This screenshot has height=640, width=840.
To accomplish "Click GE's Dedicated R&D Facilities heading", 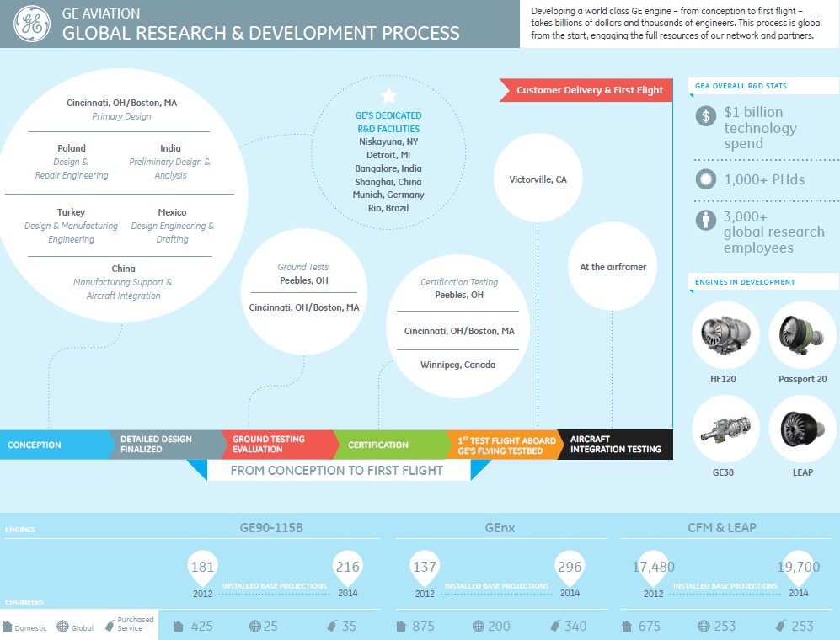I will 388,122.
